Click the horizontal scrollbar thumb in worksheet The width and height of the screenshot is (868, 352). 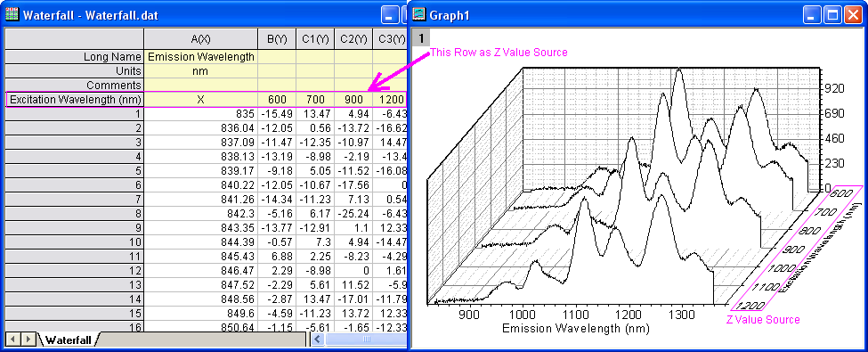click(x=366, y=339)
